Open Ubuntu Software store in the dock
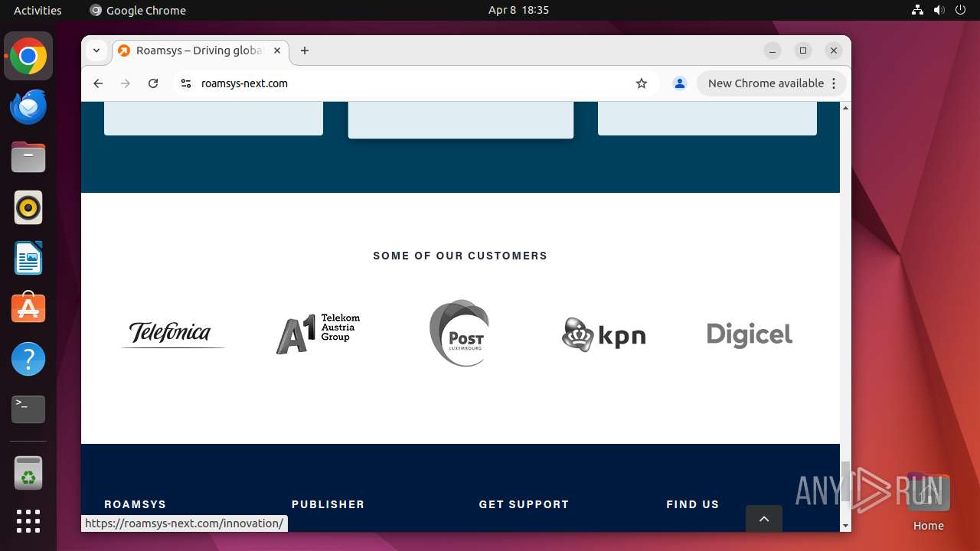This screenshot has height=551, width=980. [28, 308]
